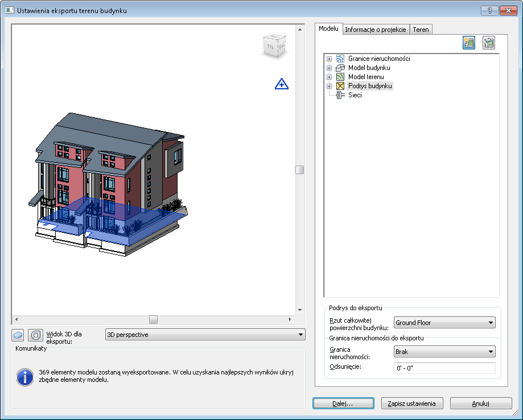The height and width of the screenshot is (420, 523).
Task: Switch to Informacje o projekcie tab
Action: pyautogui.click(x=376, y=30)
